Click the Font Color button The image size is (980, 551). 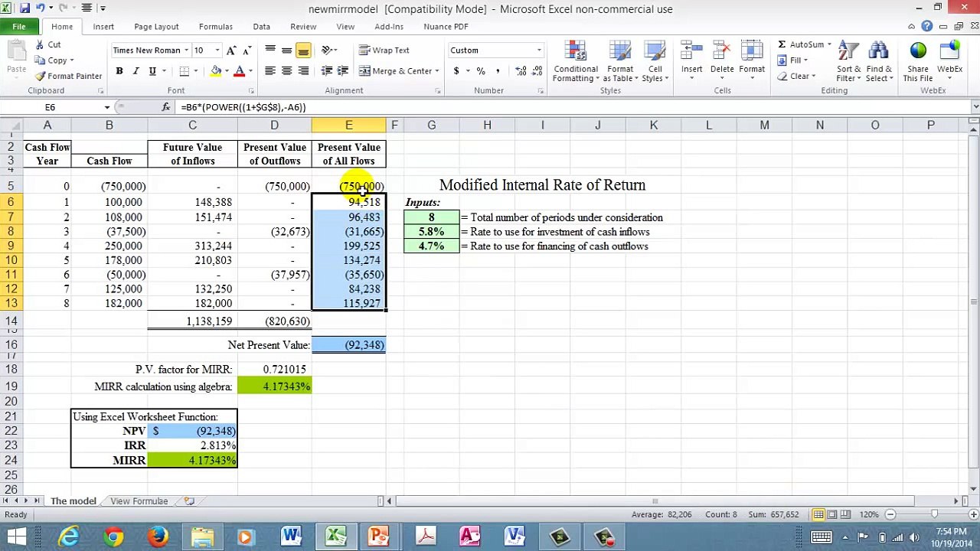coord(239,71)
